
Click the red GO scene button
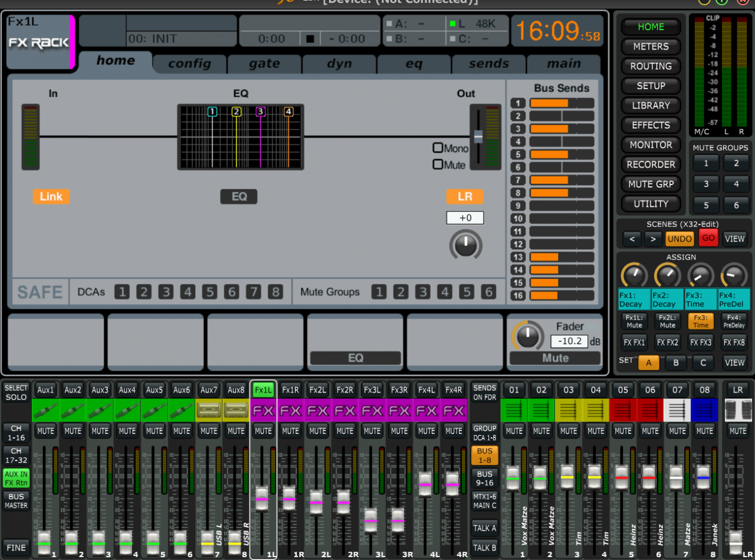point(708,239)
